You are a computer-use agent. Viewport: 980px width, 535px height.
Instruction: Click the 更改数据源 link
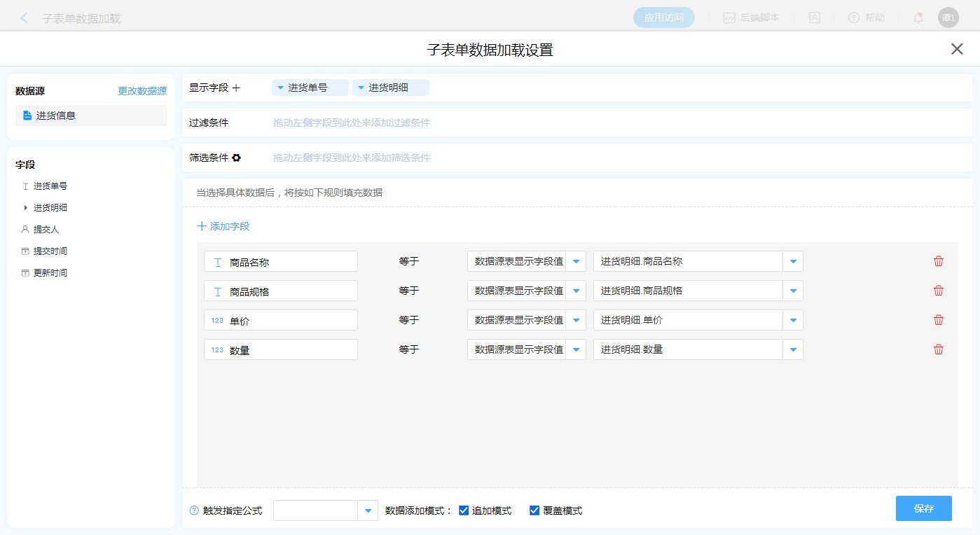[x=142, y=91]
